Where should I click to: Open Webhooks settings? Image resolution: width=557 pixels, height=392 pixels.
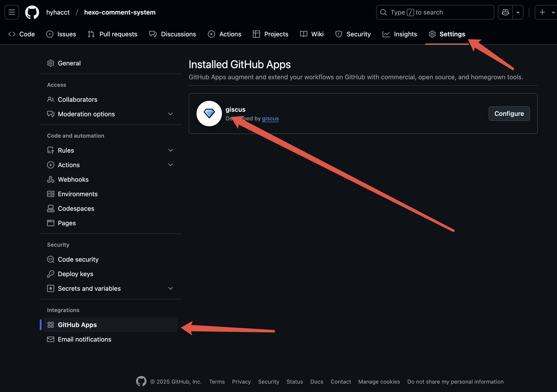tap(111, 179)
